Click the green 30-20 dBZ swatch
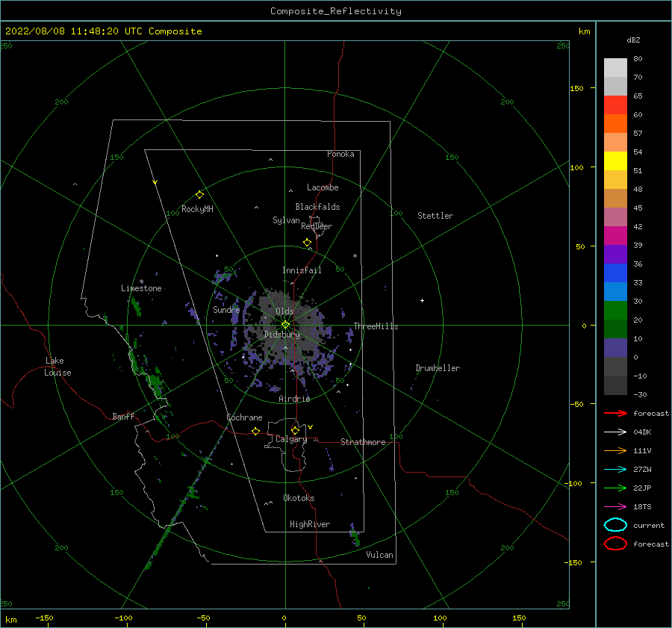Image resolution: width=672 pixels, height=628 pixels. [x=615, y=311]
